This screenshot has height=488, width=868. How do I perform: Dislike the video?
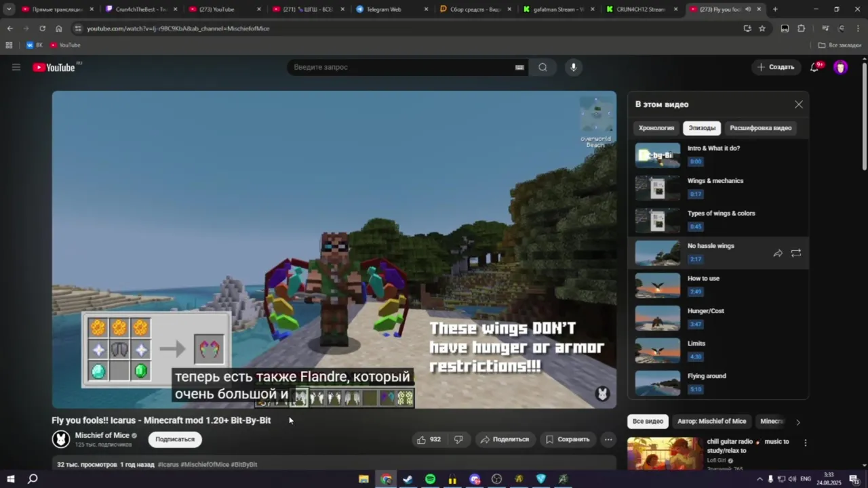point(458,439)
